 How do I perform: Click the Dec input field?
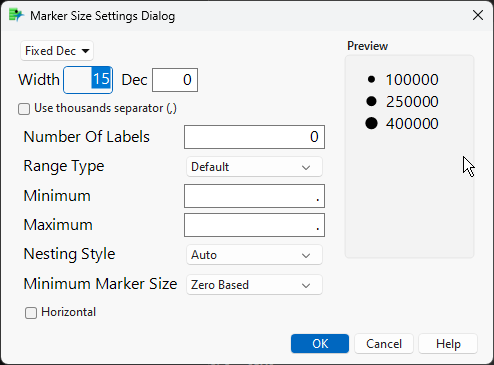175,80
